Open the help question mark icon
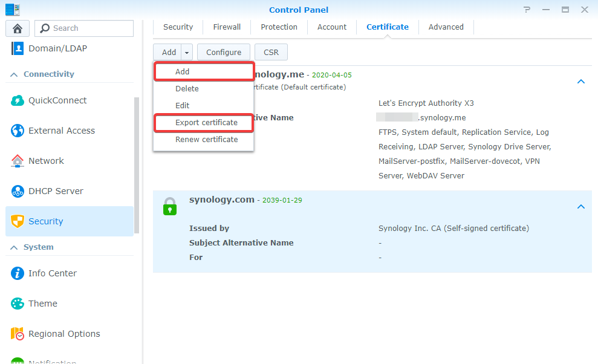This screenshot has width=598, height=364. (x=527, y=10)
